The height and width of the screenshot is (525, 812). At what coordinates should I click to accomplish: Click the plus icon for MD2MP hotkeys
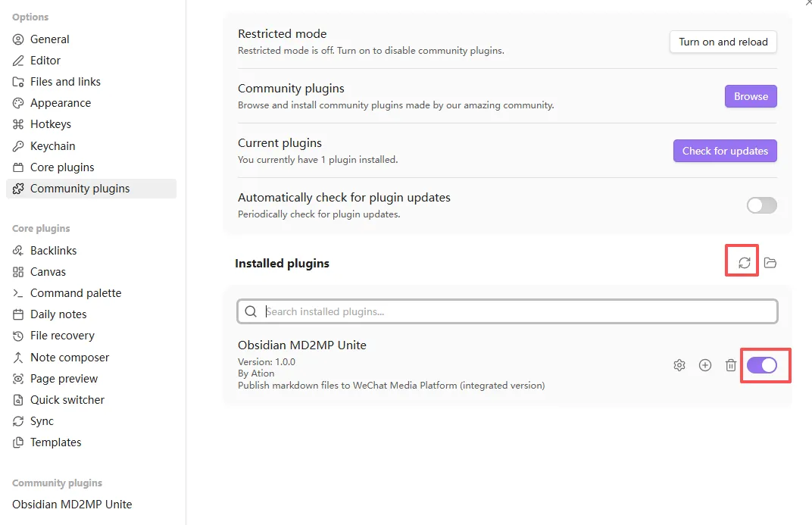click(705, 365)
